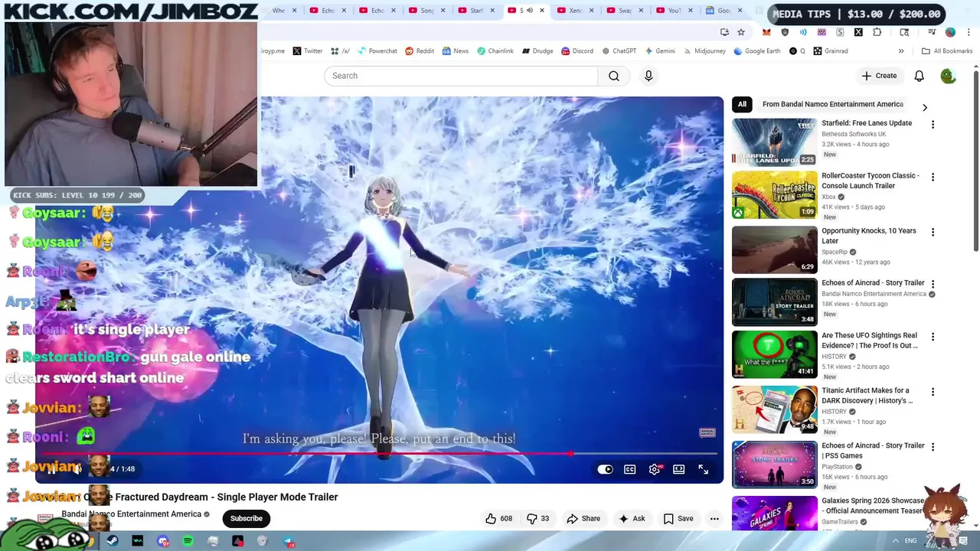This screenshot has height=551, width=980.
Task: Open options menu for Opportunity Knocks video
Action: tap(933, 232)
